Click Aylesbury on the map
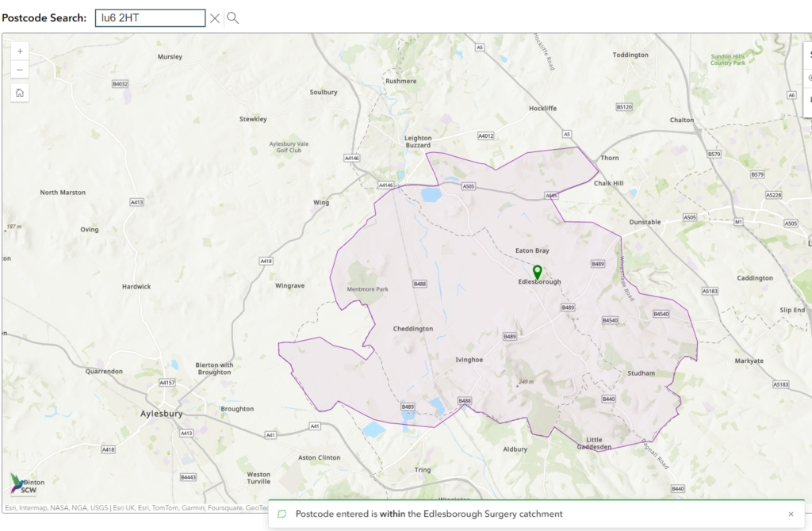The image size is (812, 531). (x=161, y=413)
